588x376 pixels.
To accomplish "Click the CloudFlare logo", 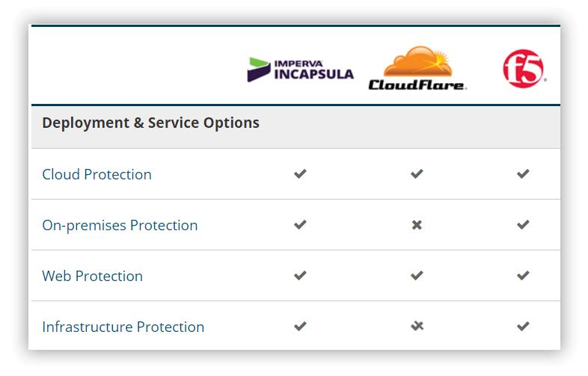I will pos(417,69).
